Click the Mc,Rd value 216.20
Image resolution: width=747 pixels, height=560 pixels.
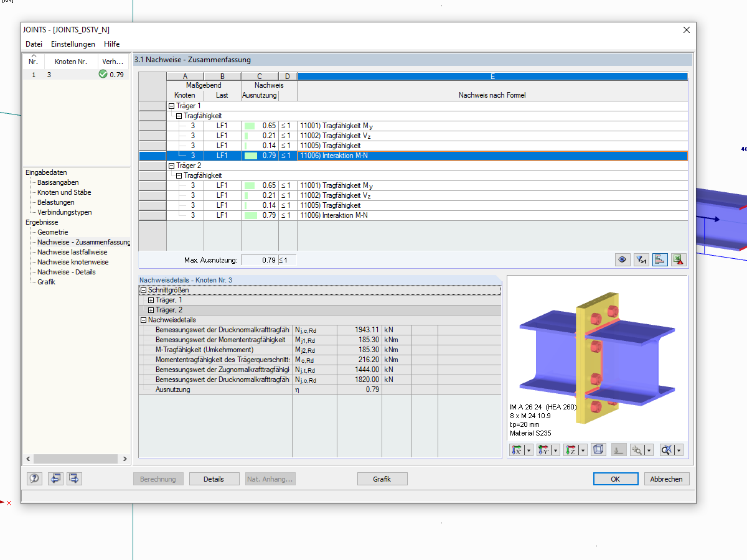pyautogui.click(x=359, y=360)
